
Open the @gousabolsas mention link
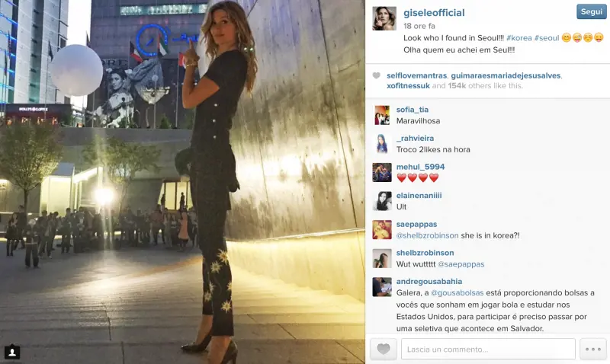457,293
